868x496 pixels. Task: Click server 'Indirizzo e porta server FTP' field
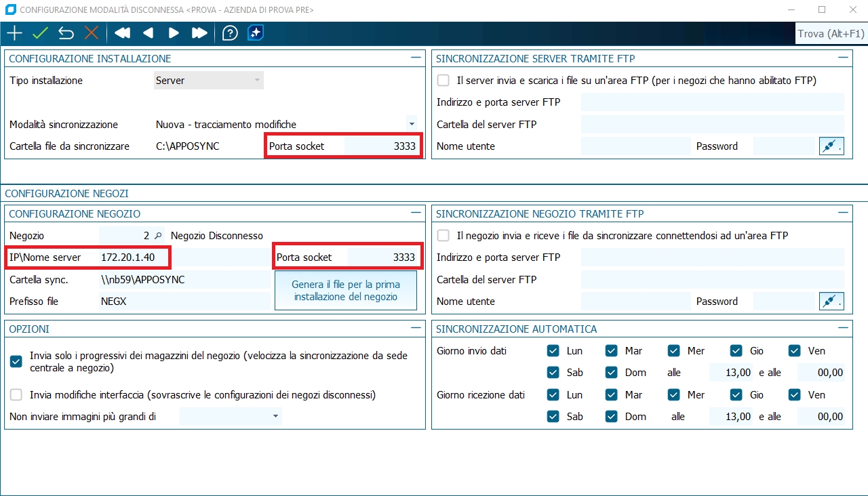(x=713, y=102)
